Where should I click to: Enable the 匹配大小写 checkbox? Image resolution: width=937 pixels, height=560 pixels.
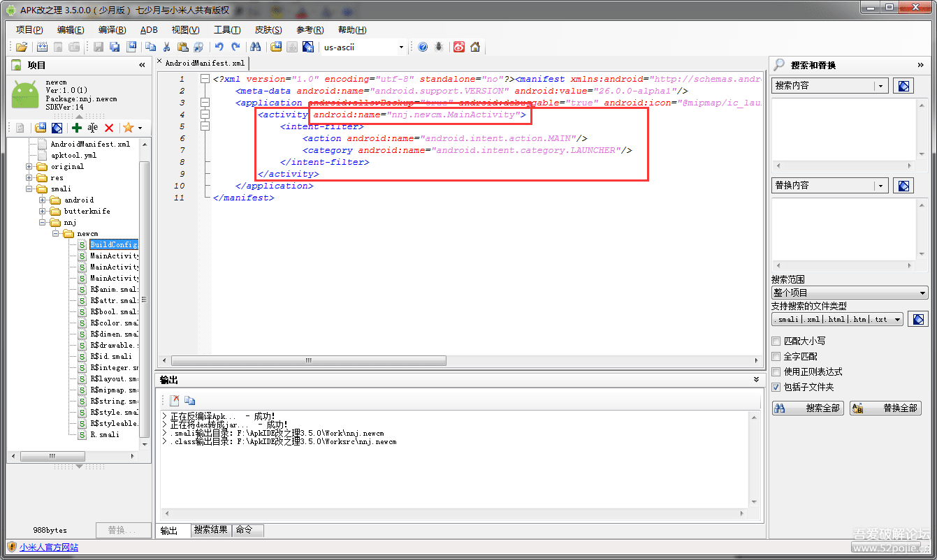click(x=776, y=341)
